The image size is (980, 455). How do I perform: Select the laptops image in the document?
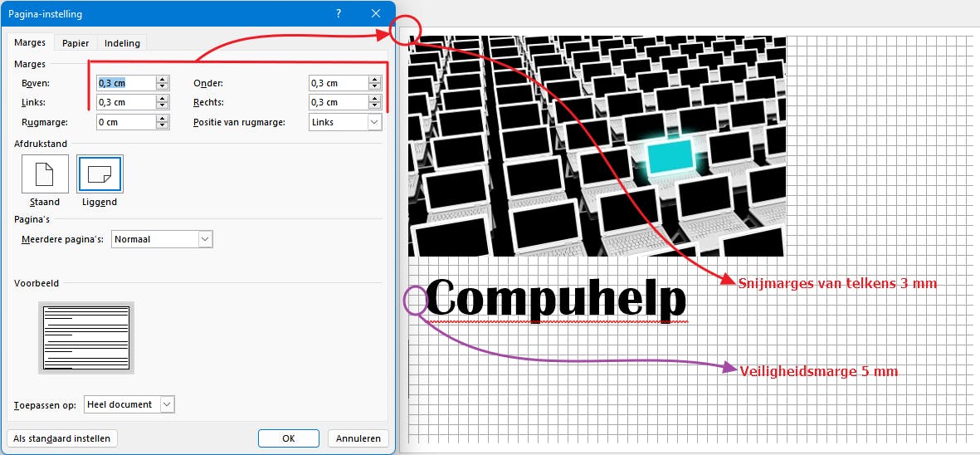(597, 146)
